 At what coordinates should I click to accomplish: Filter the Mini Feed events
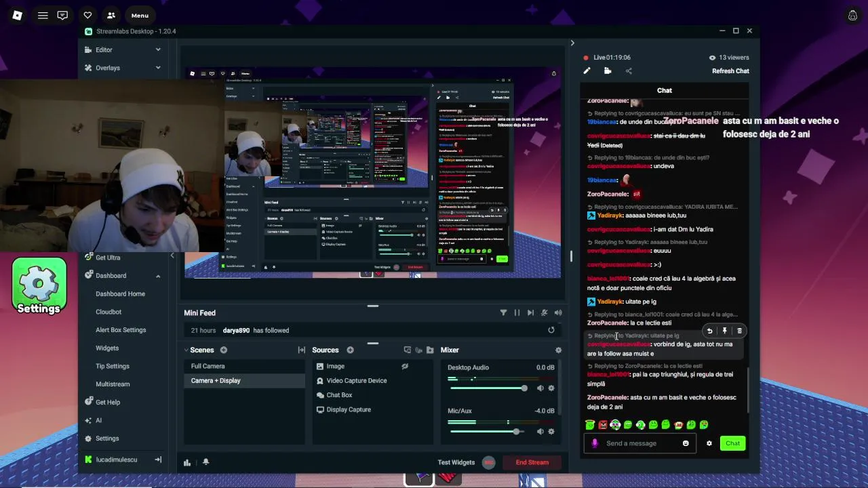point(503,312)
